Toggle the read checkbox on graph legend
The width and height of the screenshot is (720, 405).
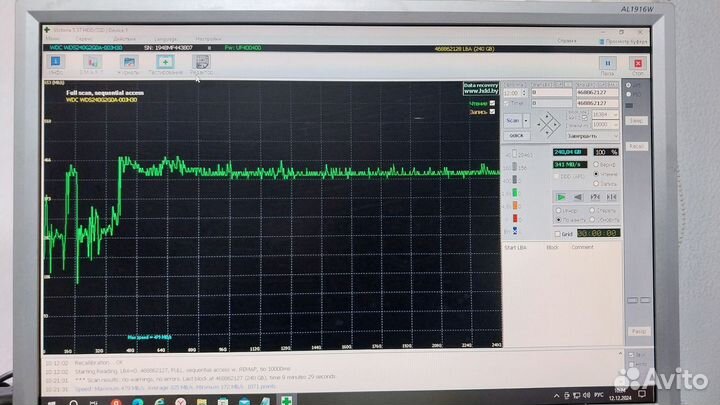[492, 102]
